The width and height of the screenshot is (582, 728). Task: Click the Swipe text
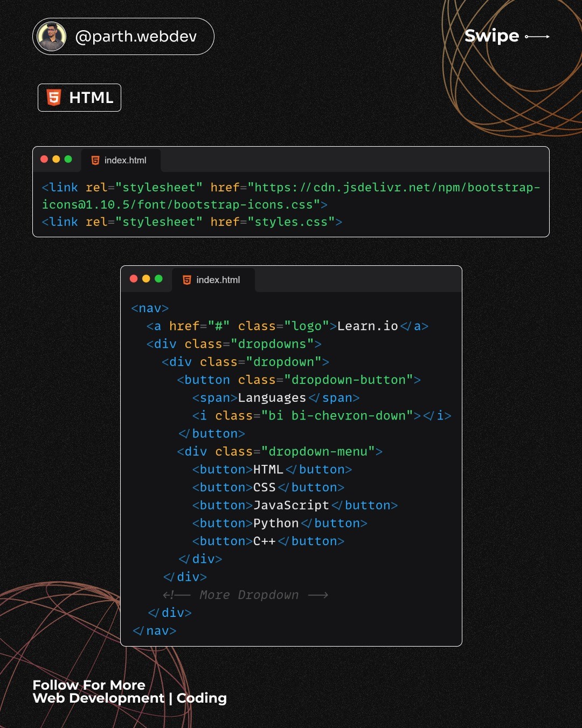(491, 36)
